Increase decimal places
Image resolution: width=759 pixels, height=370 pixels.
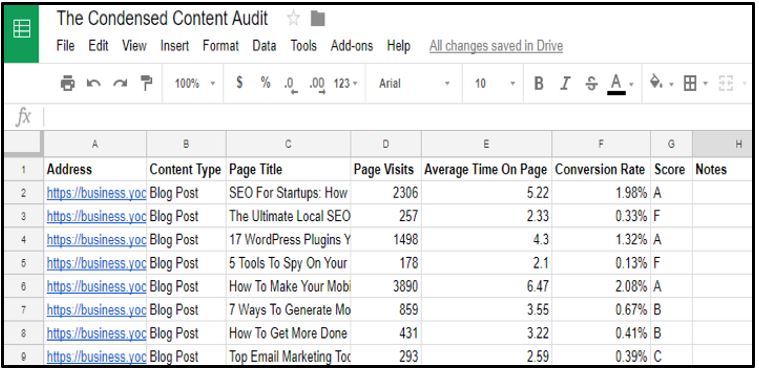tap(318, 85)
